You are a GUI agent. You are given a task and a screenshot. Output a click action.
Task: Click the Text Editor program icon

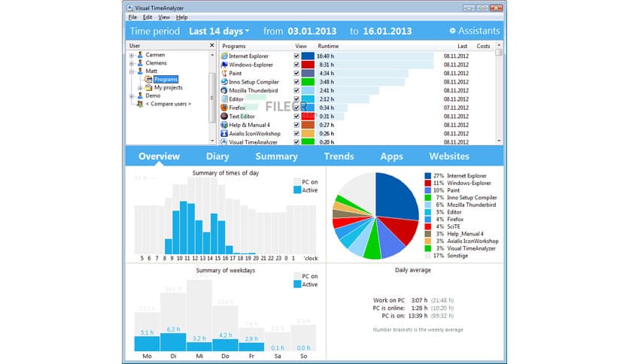pyautogui.click(x=224, y=117)
